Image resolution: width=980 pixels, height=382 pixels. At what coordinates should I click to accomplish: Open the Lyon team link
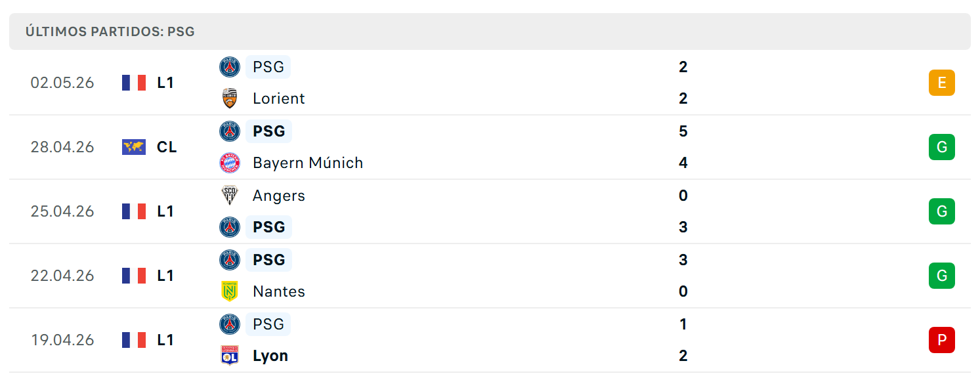coord(270,356)
